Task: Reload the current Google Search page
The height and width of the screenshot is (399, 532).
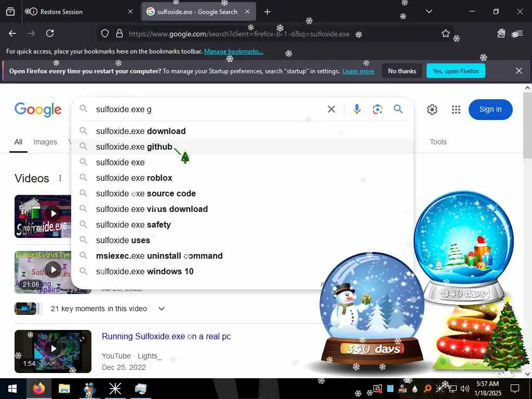Action: click(x=50, y=33)
